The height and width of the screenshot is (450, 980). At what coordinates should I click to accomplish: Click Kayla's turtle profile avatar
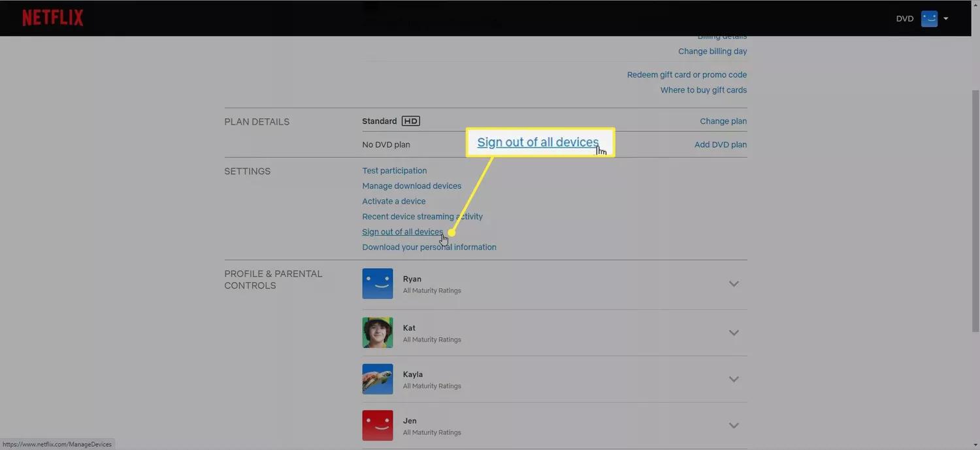click(378, 379)
